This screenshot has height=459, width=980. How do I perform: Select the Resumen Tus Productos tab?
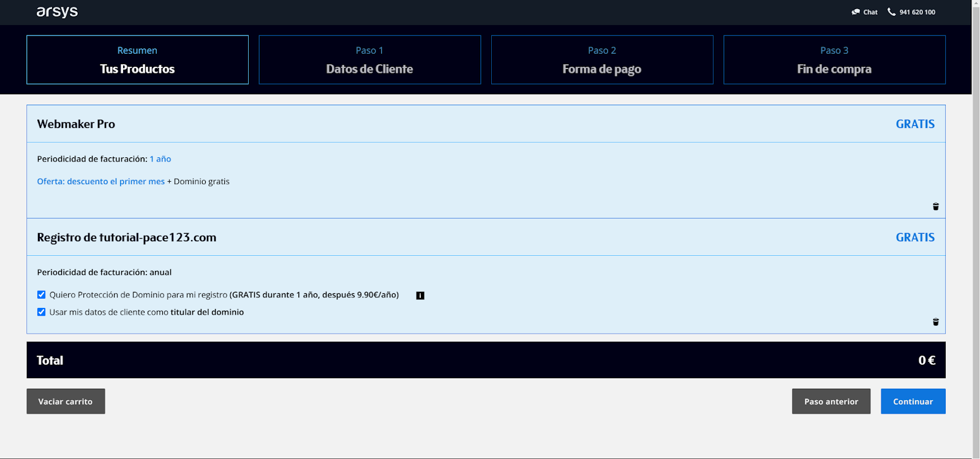coord(137,59)
